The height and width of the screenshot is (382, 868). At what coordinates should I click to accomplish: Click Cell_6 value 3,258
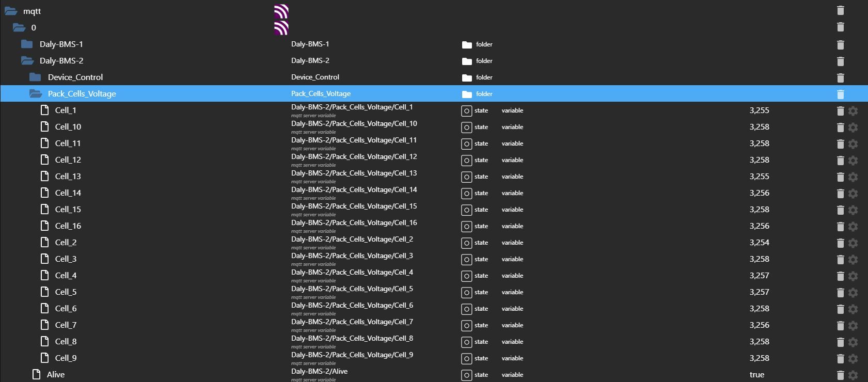[759, 308]
